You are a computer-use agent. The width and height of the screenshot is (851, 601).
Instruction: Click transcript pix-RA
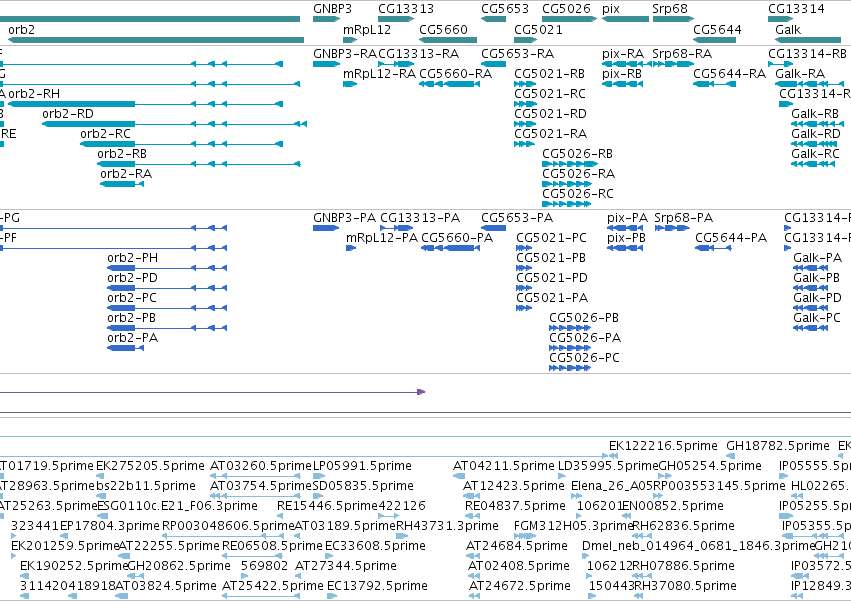623,54
